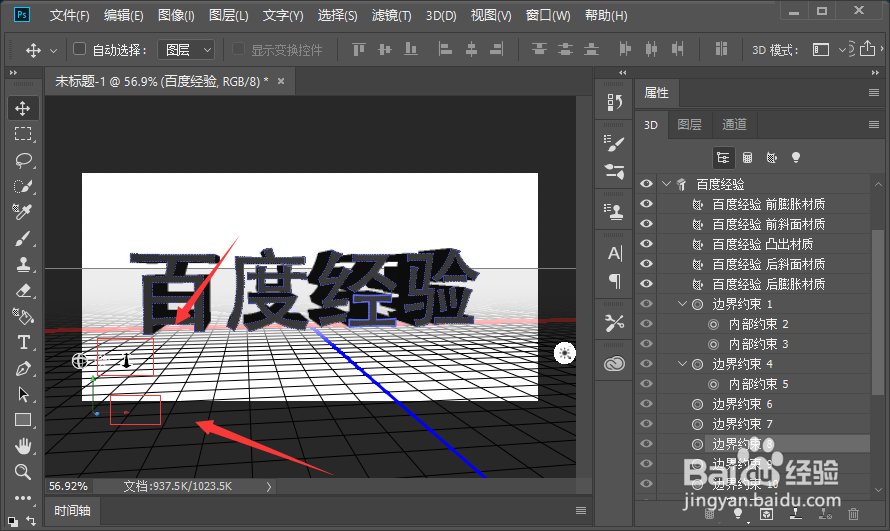This screenshot has height=531, width=890.
Task: Toggle visibility of 边界约束 6
Action: pyautogui.click(x=646, y=404)
